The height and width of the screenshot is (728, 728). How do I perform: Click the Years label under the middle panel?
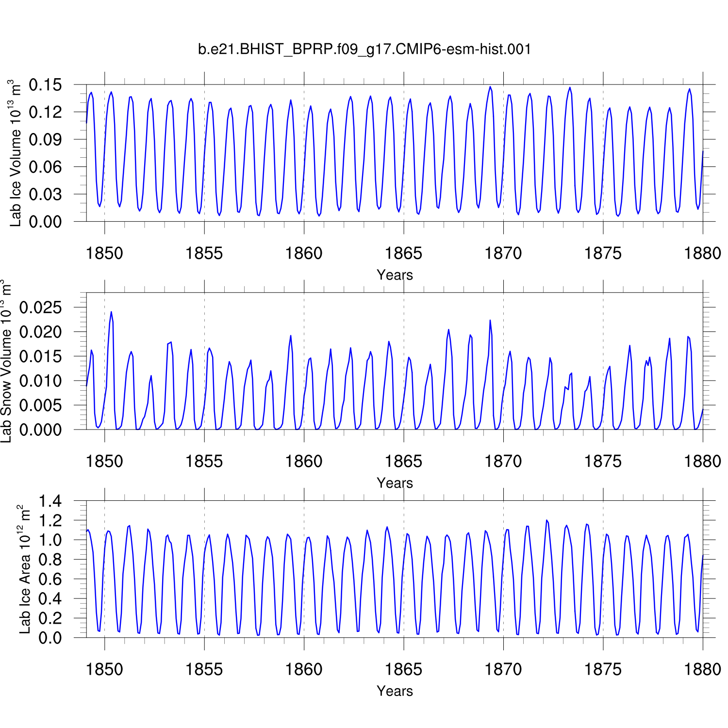coord(395,483)
